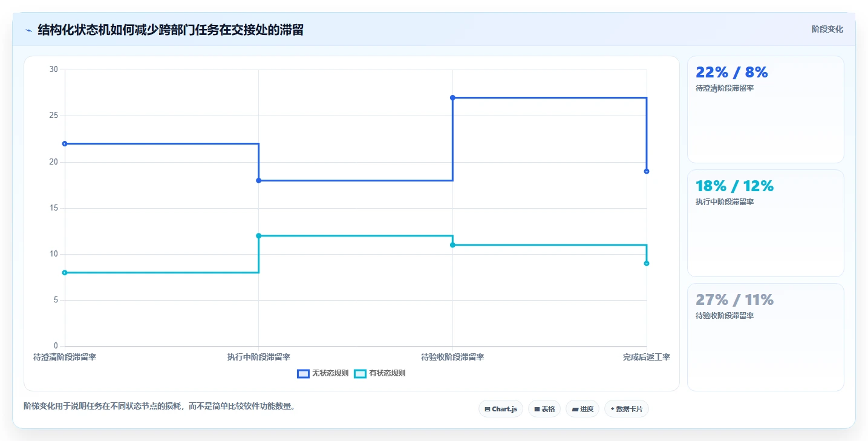Click the blue data point at value 27

[x=452, y=97]
